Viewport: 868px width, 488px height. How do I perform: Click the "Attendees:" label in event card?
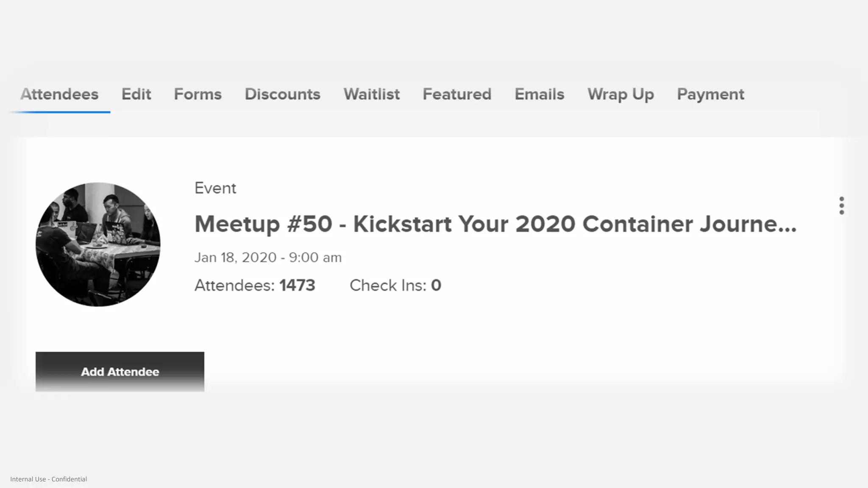(x=234, y=286)
